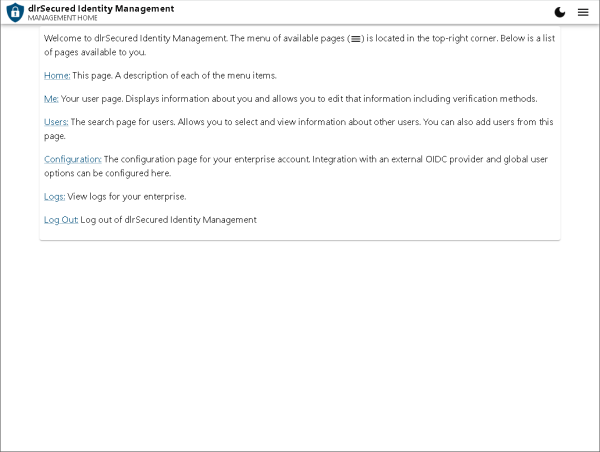Toggle dark mode with the moon icon

(560, 12)
